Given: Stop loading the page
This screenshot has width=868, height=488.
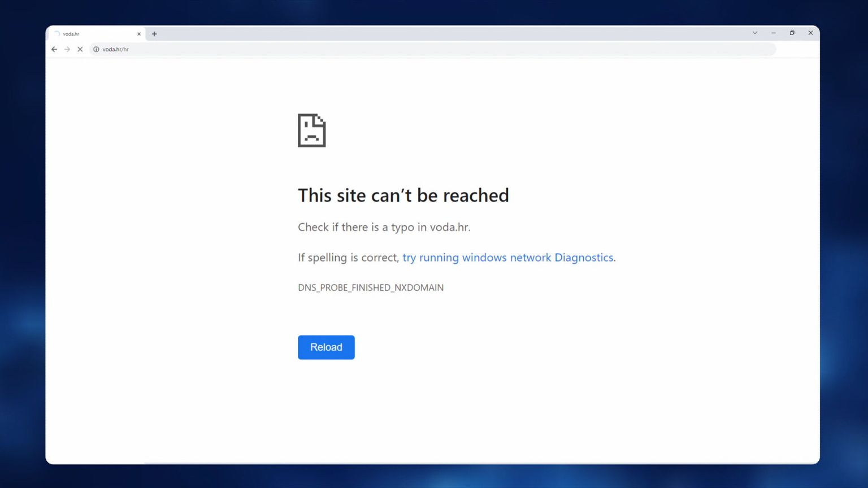Looking at the screenshot, I should tap(80, 49).
